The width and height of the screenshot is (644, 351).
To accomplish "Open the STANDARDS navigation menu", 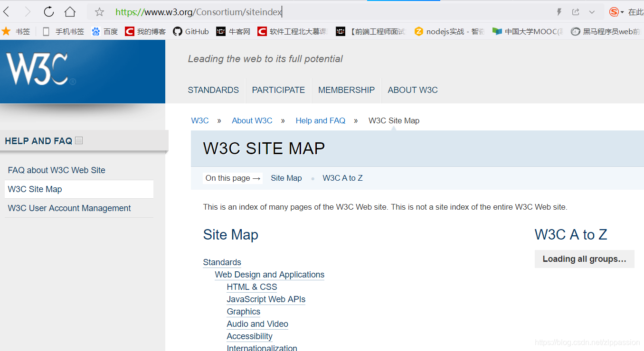I will 213,90.
